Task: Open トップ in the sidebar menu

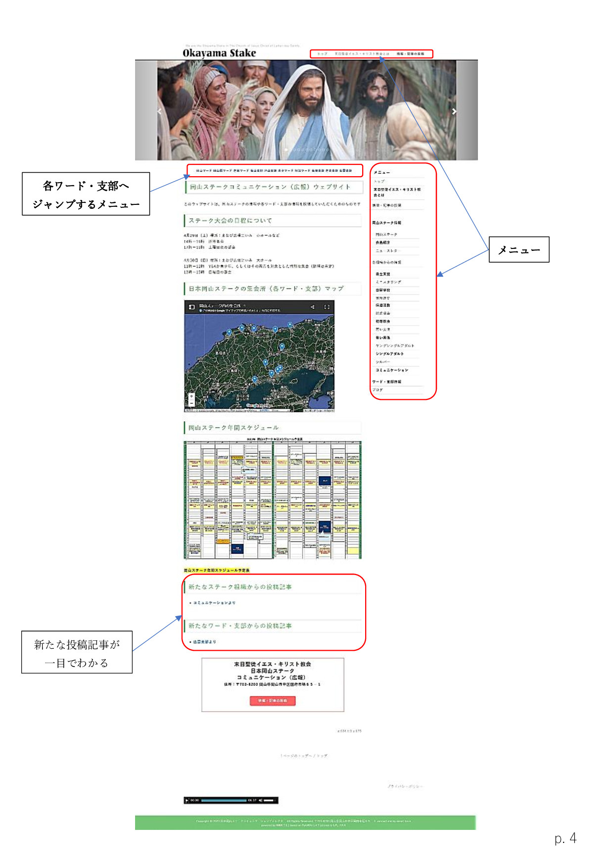Action: [x=379, y=181]
